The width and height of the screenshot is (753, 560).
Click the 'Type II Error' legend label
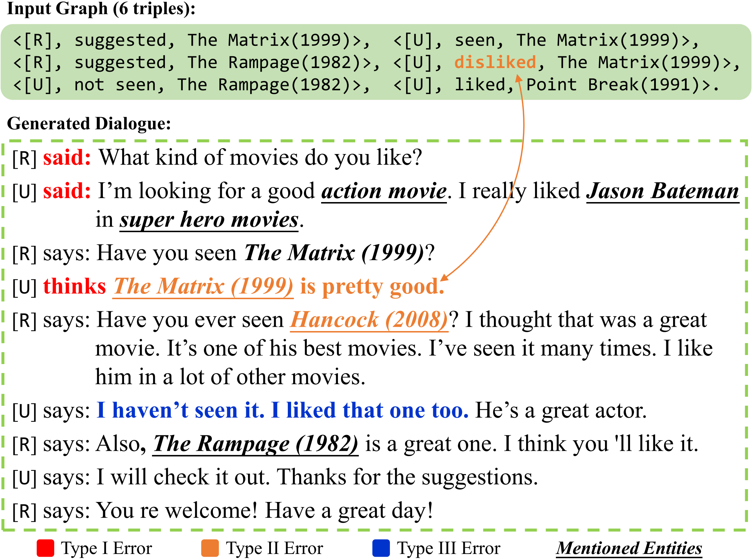275,548
